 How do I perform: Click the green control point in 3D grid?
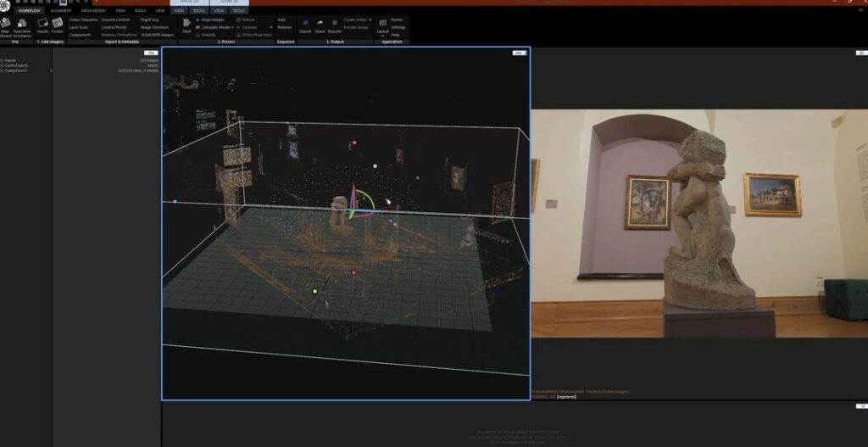pyautogui.click(x=314, y=291)
